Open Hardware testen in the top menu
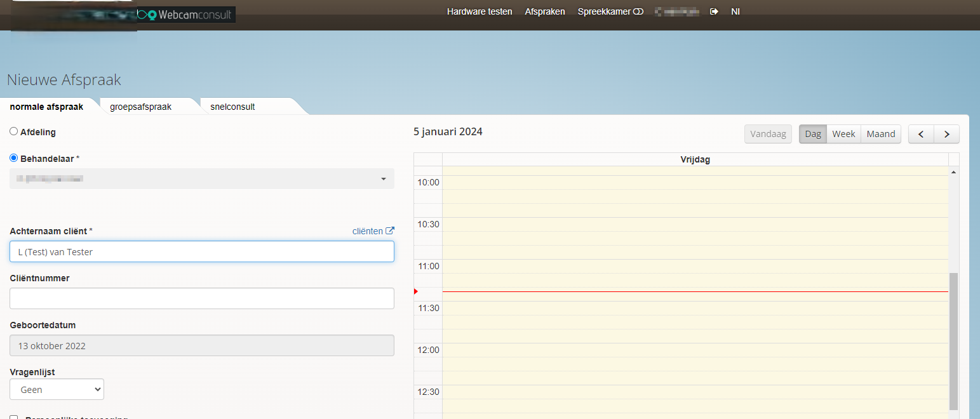 [480, 11]
